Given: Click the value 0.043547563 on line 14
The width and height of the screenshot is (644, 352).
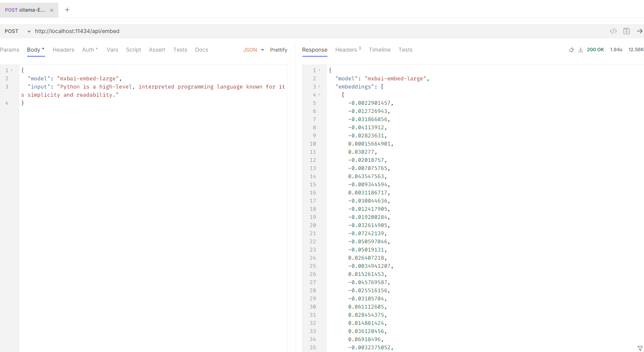Looking at the screenshot, I should point(366,176).
